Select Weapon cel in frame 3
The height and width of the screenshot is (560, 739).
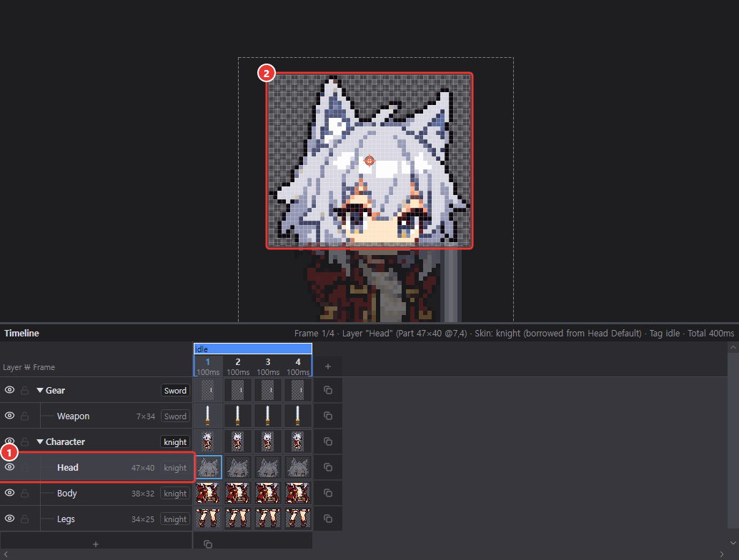(x=268, y=416)
